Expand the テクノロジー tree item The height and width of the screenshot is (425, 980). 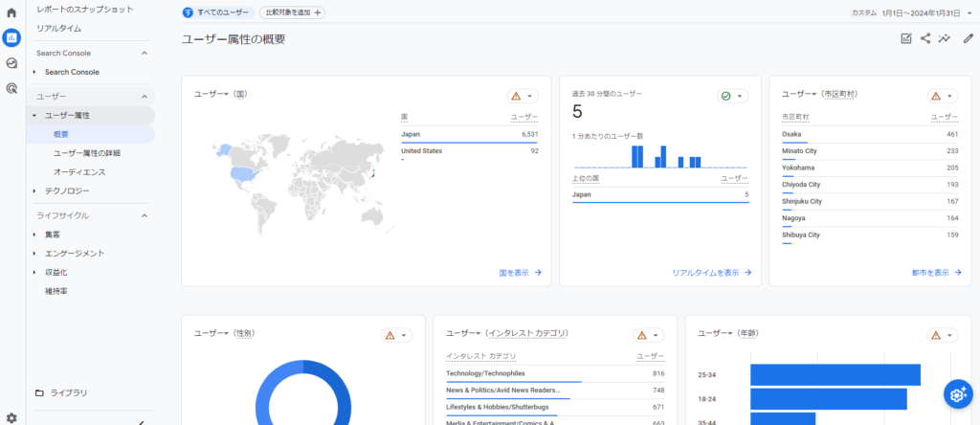34,191
